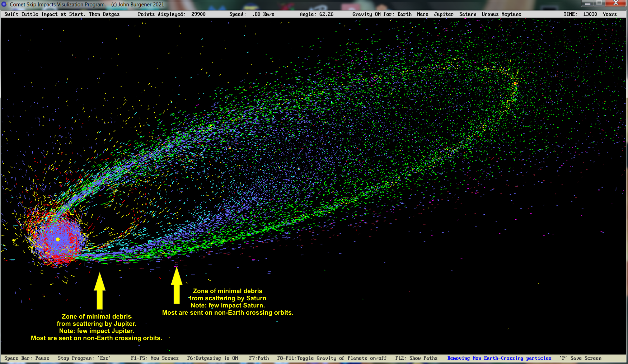Click "'P' Save Screen" label
Viewport: 628px width, 364px height.
[x=580, y=358]
